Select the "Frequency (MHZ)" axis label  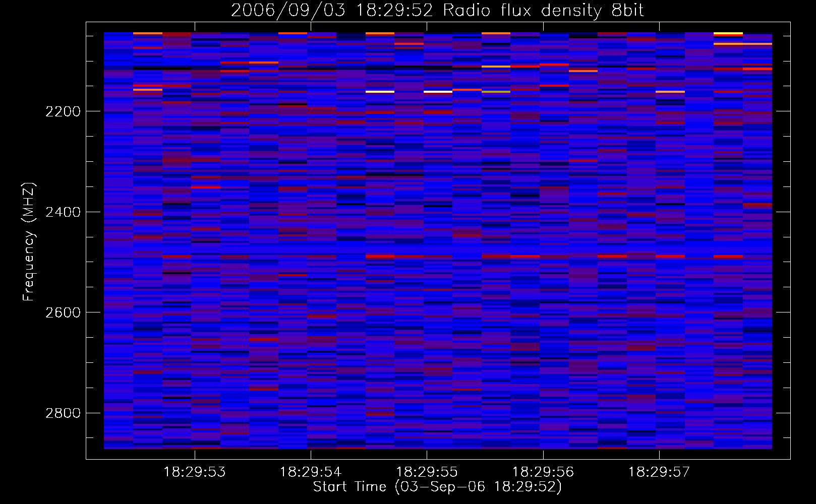point(29,242)
